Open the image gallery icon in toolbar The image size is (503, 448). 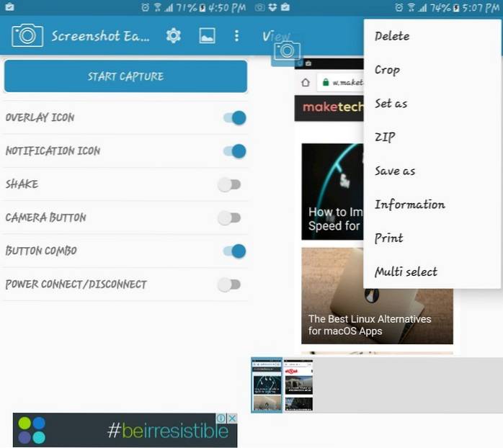(207, 35)
